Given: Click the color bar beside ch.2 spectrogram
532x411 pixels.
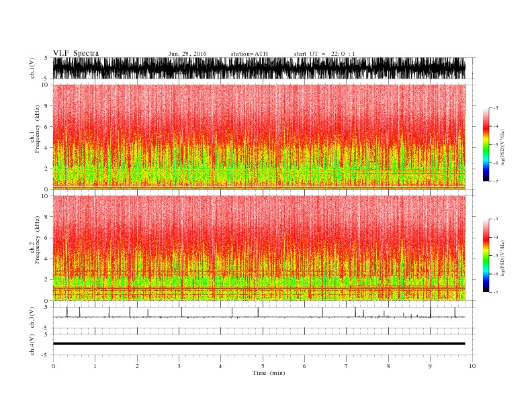Looking at the screenshot, I should [x=486, y=255].
